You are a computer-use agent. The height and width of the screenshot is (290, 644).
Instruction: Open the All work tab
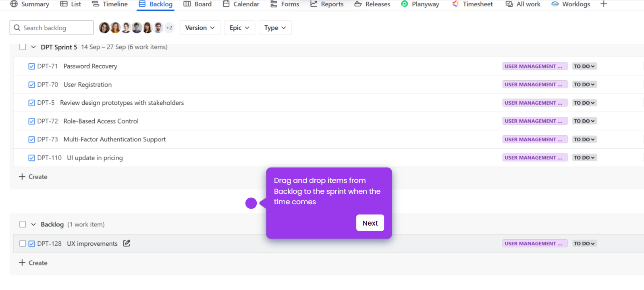tap(523, 4)
